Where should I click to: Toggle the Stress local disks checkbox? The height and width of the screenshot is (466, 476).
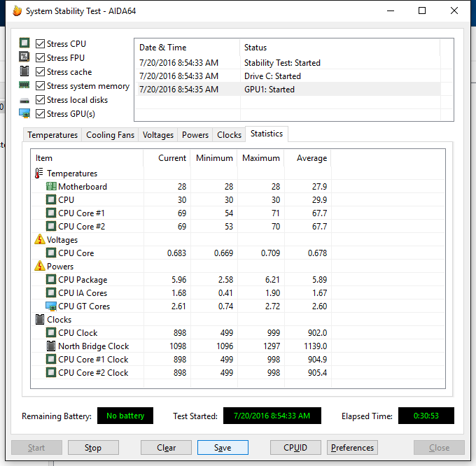[40, 100]
